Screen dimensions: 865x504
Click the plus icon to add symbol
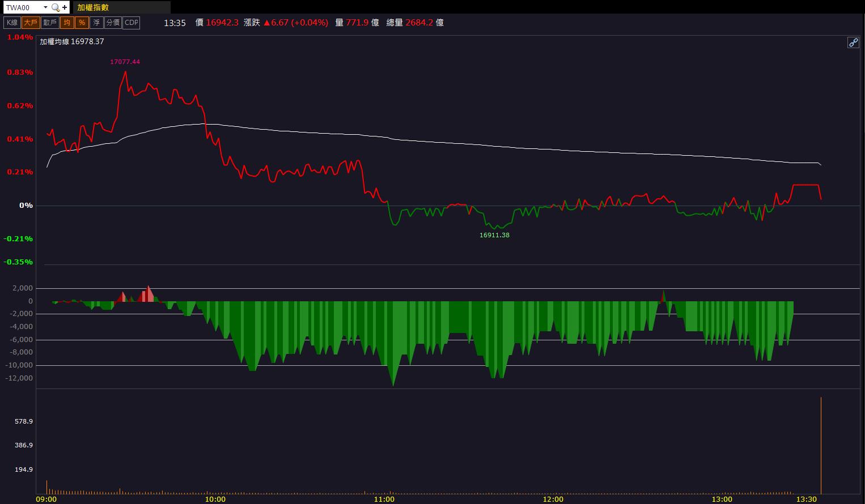pyautogui.click(x=65, y=7)
